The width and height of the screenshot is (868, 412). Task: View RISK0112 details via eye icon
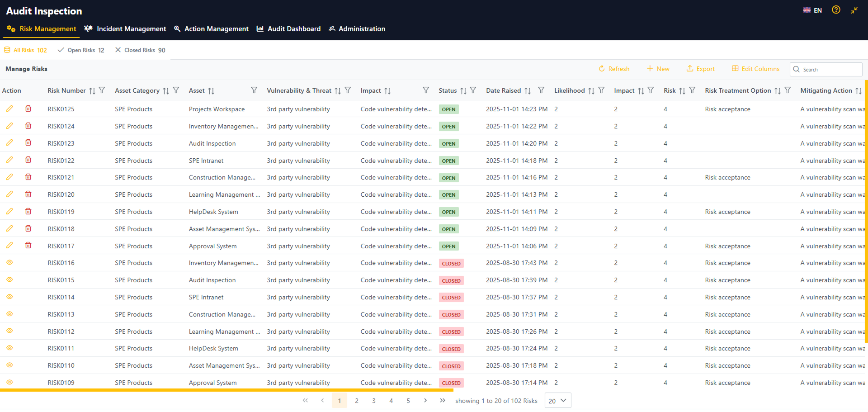[x=9, y=331]
